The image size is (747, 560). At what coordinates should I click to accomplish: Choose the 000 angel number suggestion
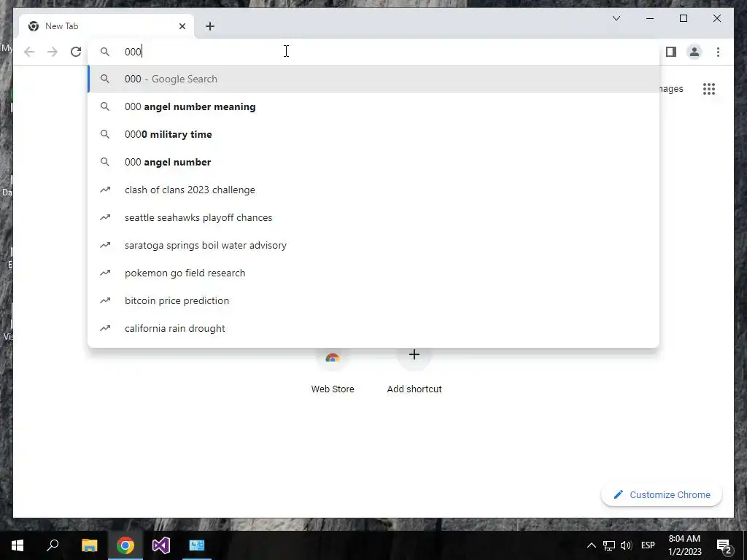(374, 162)
